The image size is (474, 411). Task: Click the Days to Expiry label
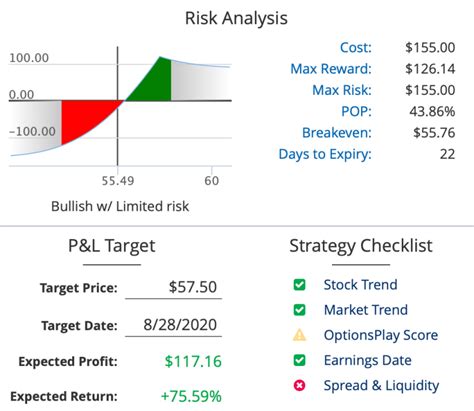click(x=325, y=154)
